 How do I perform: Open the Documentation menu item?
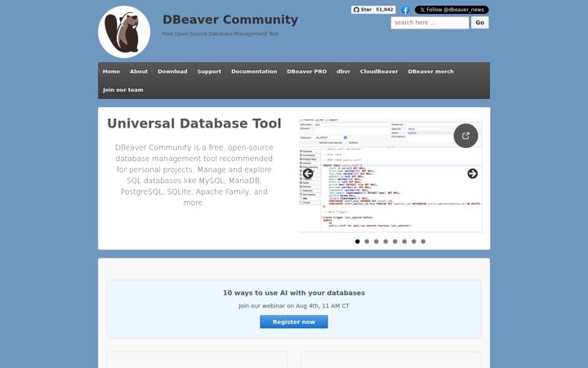pos(254,71)
